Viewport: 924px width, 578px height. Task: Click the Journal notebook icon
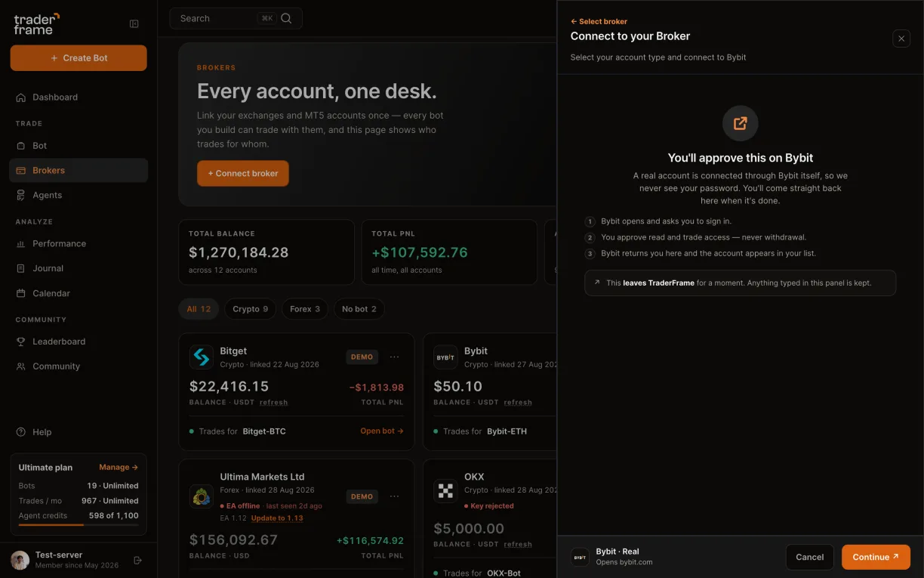[x=21, y=269]
